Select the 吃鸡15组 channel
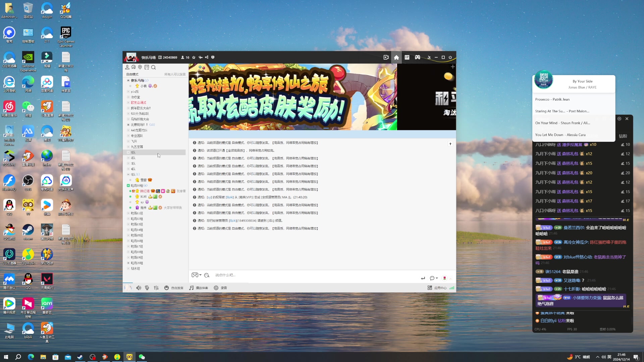Viewport: 644px width, 362px height. [137, 235]
